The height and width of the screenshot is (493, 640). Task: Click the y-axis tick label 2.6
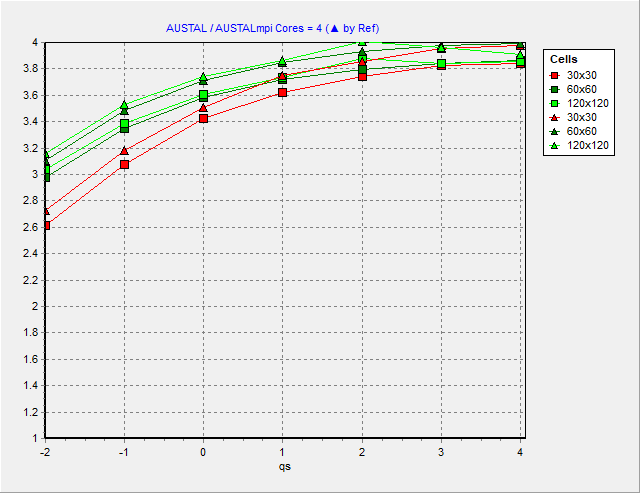tap(31, 227)
